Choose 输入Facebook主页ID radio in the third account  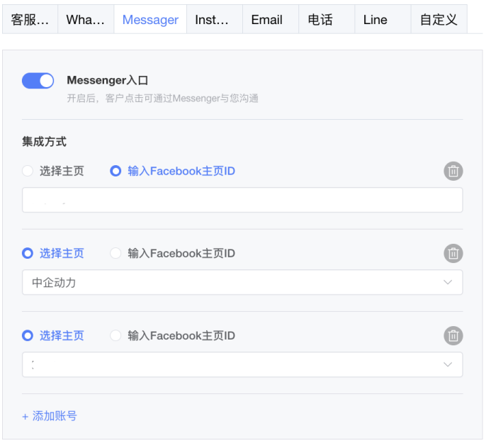point(115,335)
